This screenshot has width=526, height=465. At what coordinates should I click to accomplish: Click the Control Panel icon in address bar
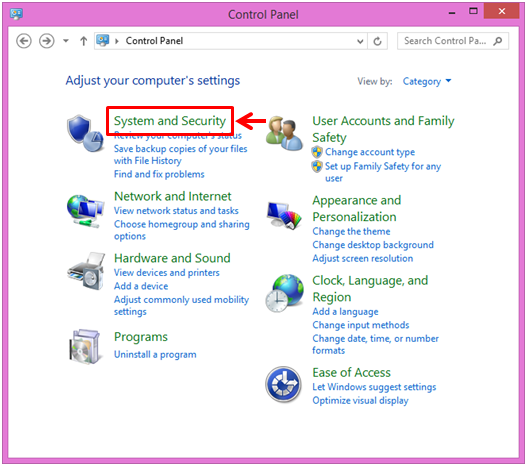pyautogui.click(x=103, y=41)
